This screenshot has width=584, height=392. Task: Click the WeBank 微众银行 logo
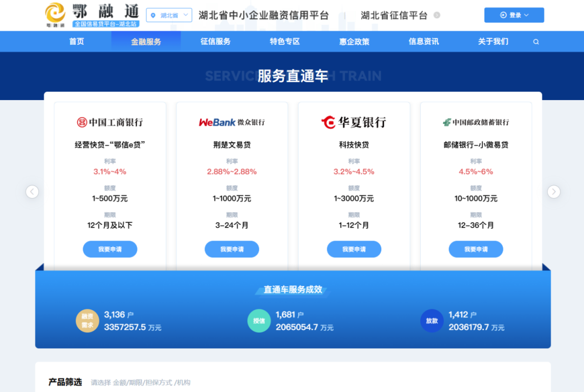coord(231,122)
